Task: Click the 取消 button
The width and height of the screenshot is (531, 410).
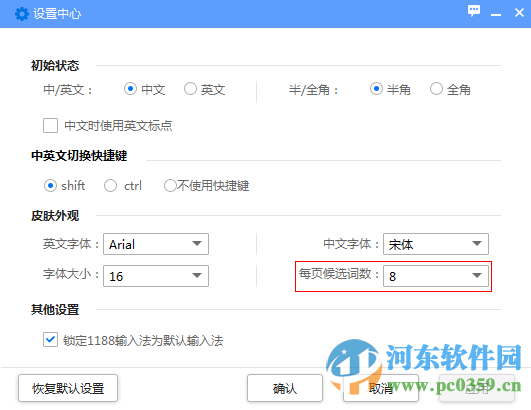Action: (x=381, y=388)
